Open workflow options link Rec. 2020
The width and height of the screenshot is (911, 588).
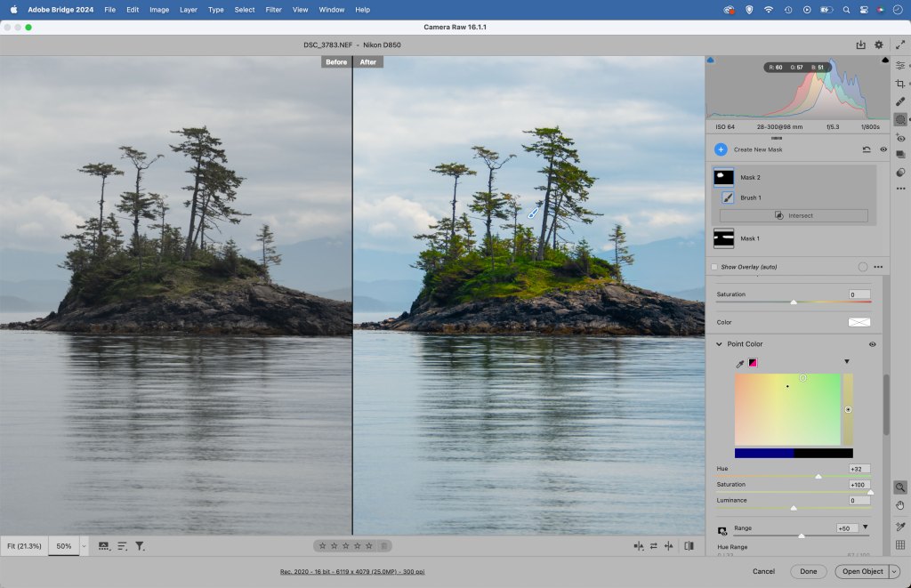coord(352,572)
